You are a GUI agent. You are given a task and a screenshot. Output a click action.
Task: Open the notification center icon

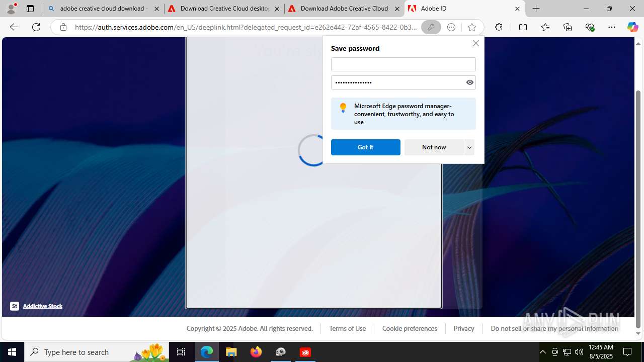coord(627,352)
